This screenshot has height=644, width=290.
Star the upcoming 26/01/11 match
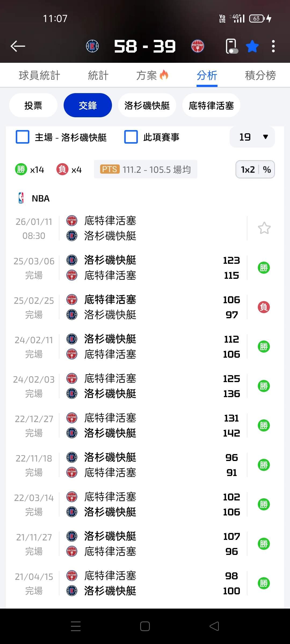264,228
